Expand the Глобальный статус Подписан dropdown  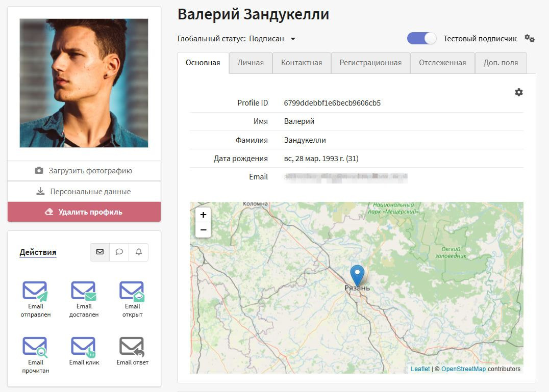(x=293, y=39)
